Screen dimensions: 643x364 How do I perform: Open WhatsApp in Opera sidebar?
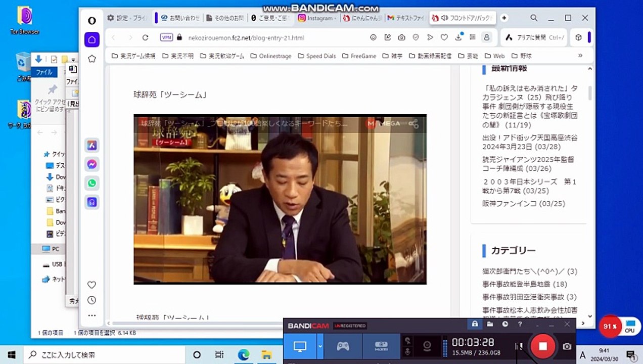[91, 183]
